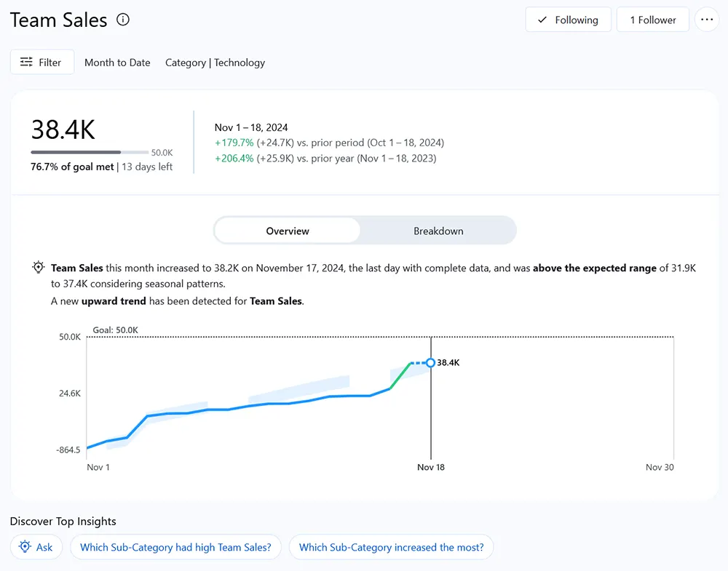The height and width of the screenshot is (571, 728).
Task: Click the upward trend insight sentence
Action: coord(178,301)
